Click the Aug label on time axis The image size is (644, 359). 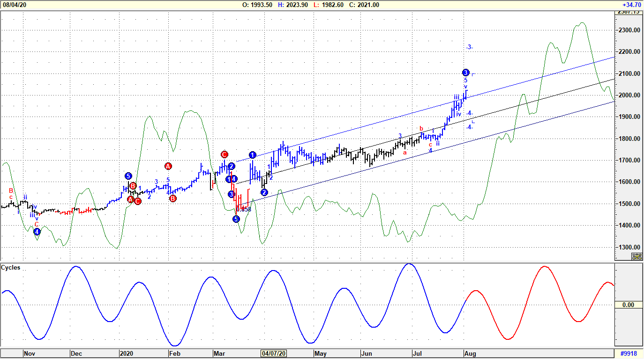tap(470, 353)
